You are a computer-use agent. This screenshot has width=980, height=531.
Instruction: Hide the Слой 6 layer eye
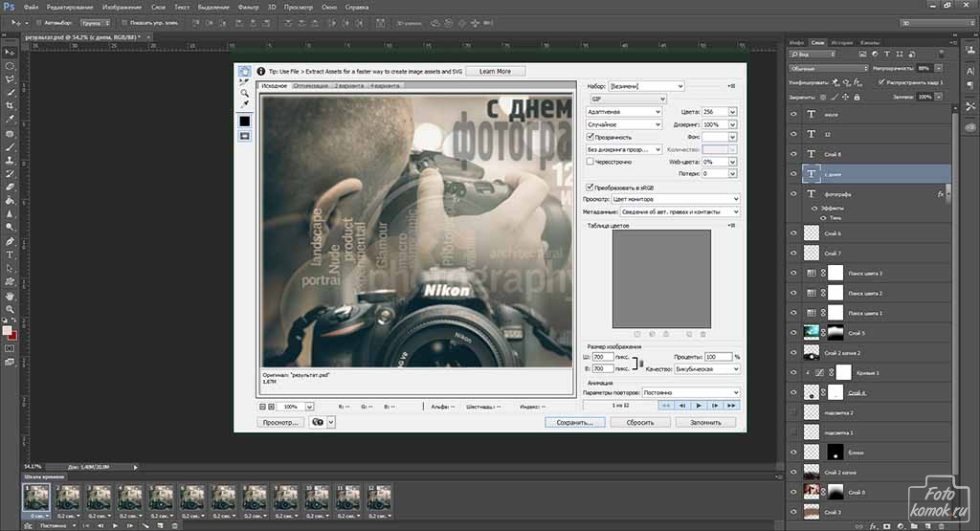(x=793, y=233)
